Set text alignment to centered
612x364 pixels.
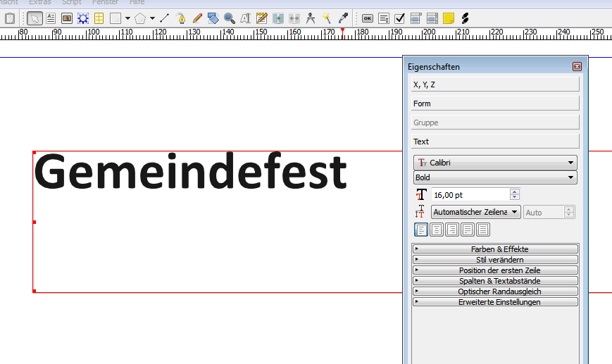437,230
